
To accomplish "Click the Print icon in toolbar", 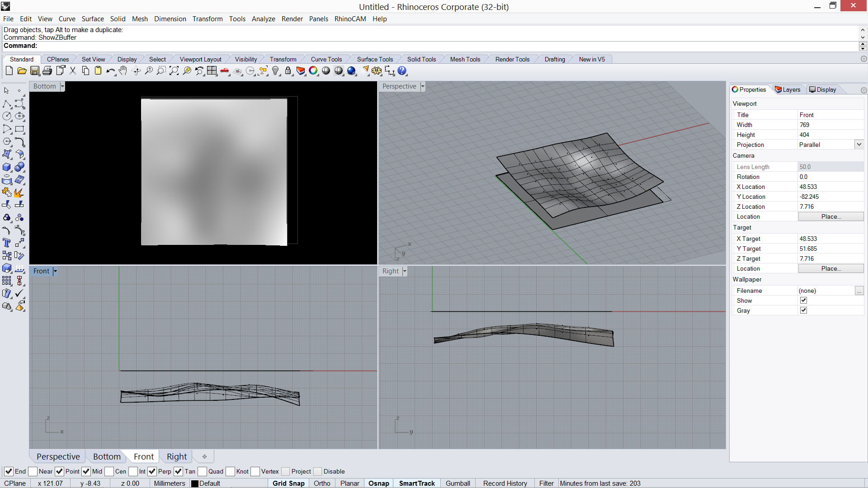I will click(47, 71).
